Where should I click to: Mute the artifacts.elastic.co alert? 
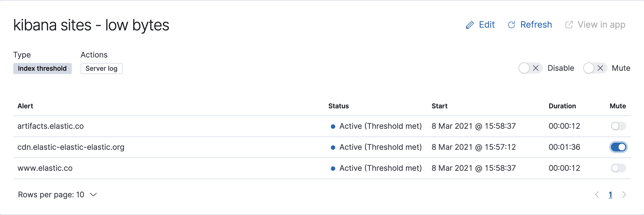(x=618, y=126)
